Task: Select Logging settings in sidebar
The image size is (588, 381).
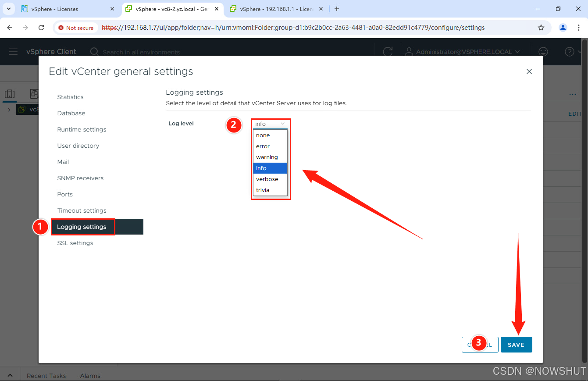Action: [97, 227]
